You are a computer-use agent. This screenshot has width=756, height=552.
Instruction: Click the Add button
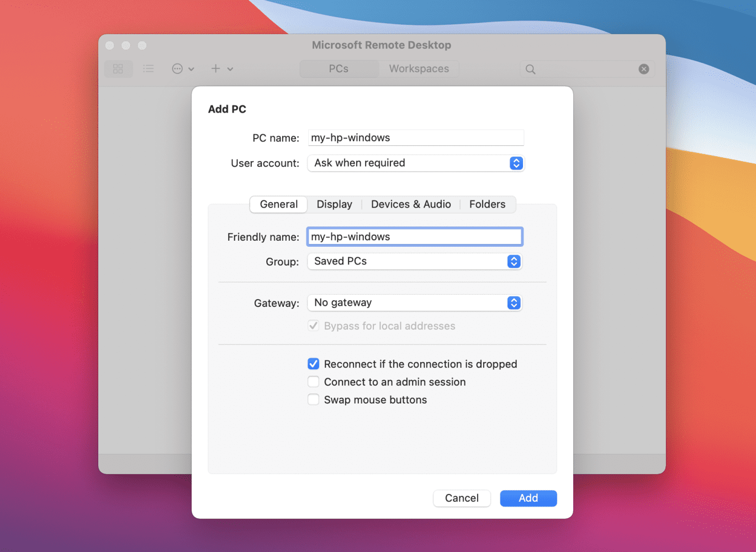528,498
